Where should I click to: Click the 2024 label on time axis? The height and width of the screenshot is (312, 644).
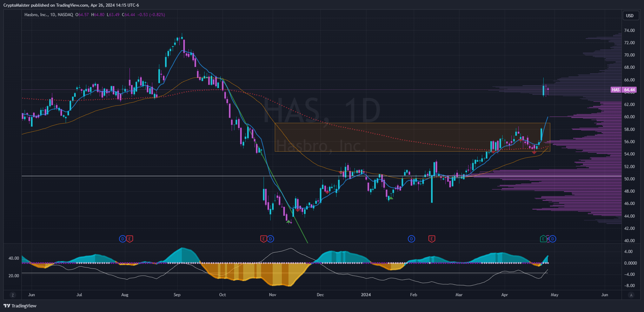366,295
